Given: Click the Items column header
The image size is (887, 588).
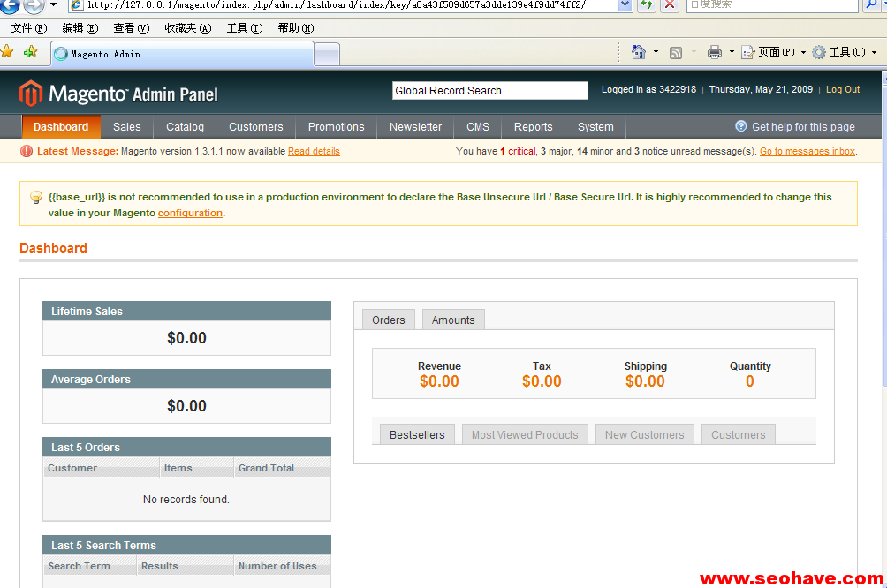Looking at the screenshot, I should point(197,468).
